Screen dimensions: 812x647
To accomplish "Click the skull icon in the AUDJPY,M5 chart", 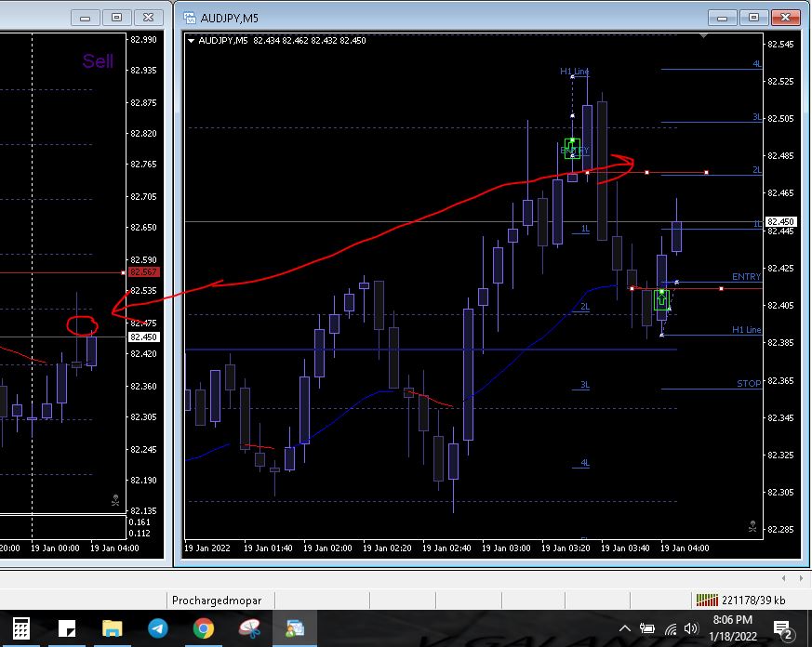I will 752,526.
